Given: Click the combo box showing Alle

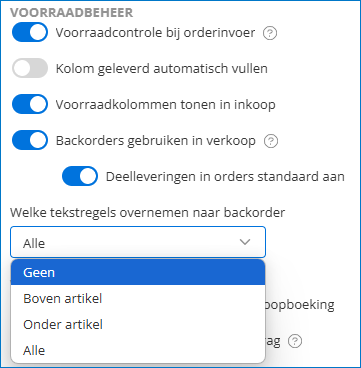Looking at the screenshot, I should 138,242.
